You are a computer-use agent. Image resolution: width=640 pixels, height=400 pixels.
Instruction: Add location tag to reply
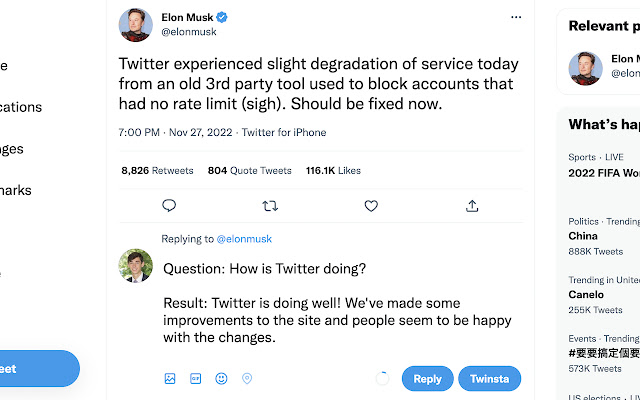(x=247, y=379)
